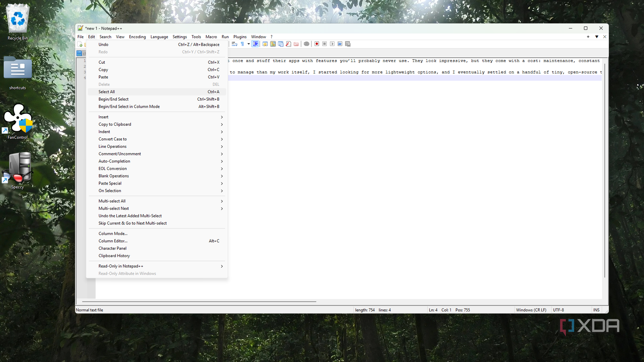Open the Macro menu
This screenshot has width=644, height=362.
point(211,37)
